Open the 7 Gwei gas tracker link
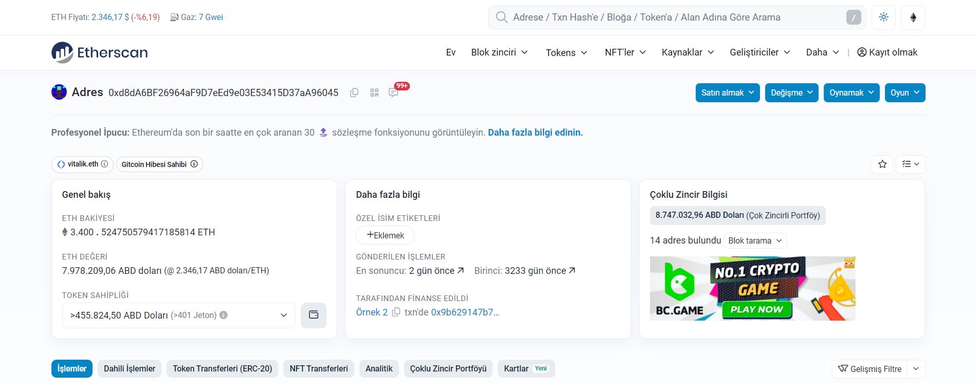Image resolution: width=980 pixels, height=391 pixels. tap(211, 17)
